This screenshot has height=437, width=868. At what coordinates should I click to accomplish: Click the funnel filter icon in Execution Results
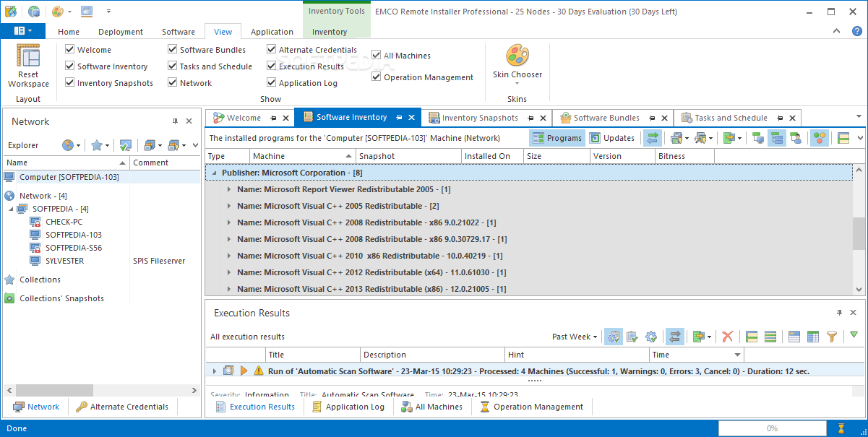pyautogui.click(x=832, y=337)
